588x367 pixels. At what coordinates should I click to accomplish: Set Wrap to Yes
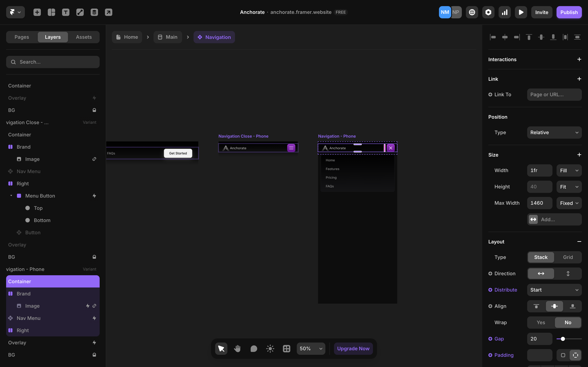coord(541,322)
